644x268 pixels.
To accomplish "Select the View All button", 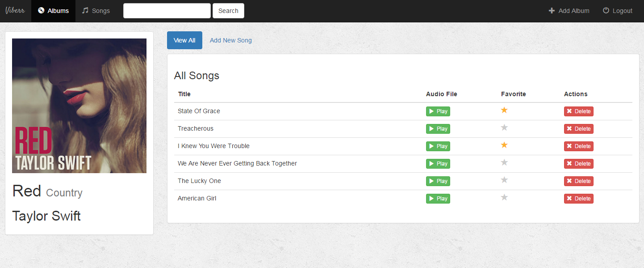I will (x=184, y=40).
